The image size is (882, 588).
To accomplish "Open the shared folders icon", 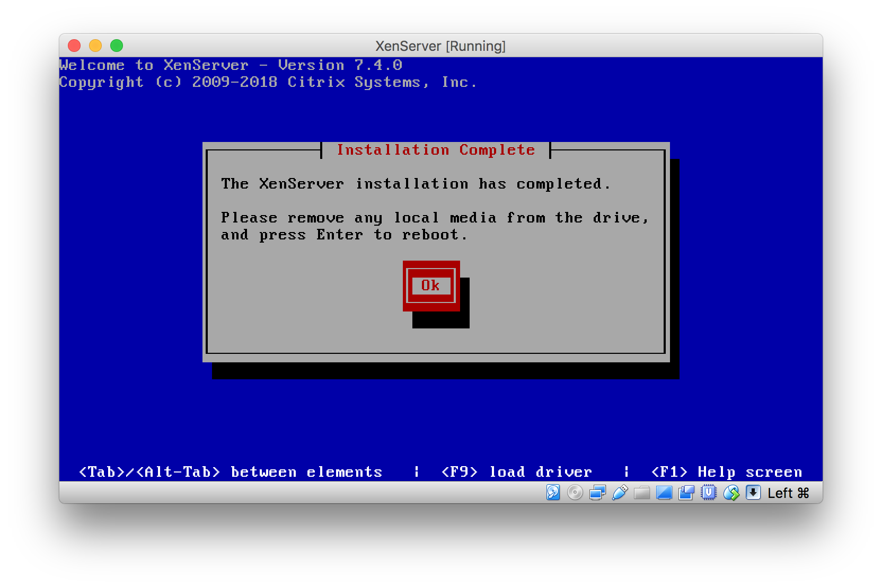I will (642, 493).
